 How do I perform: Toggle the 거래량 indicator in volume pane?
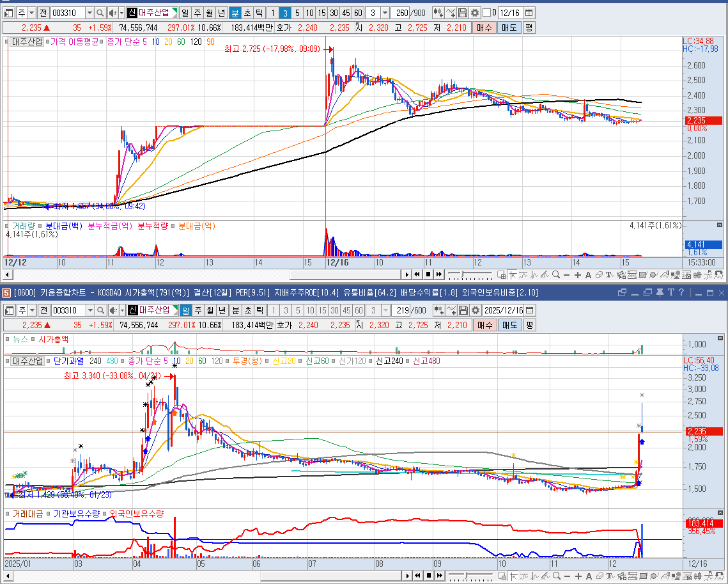click(6, 226)
